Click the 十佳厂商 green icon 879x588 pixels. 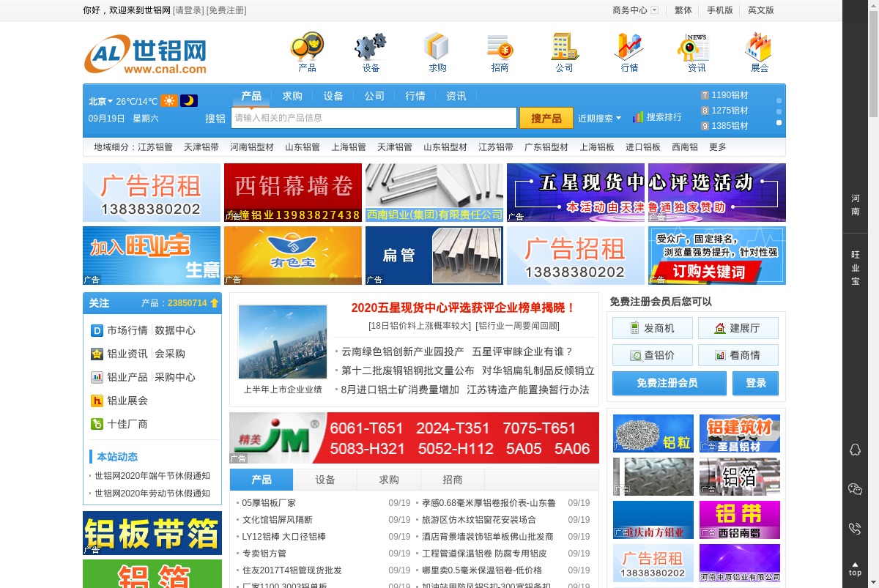pyautogui.click(x=97, y=424)
